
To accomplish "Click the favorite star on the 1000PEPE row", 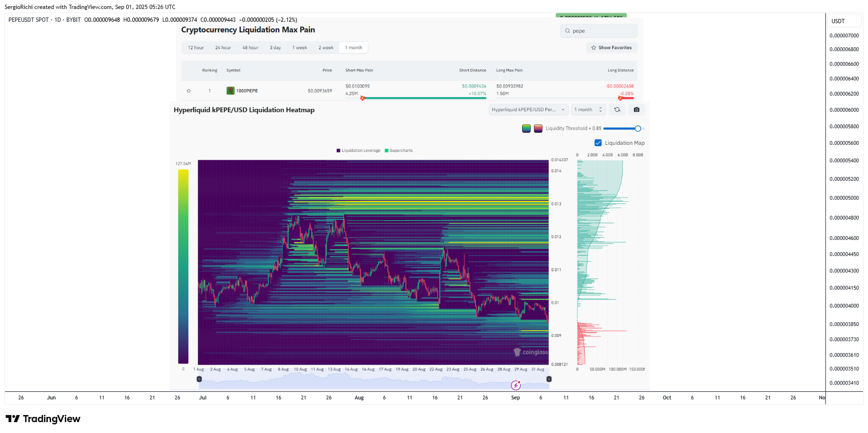I will [x=189, y=91].
